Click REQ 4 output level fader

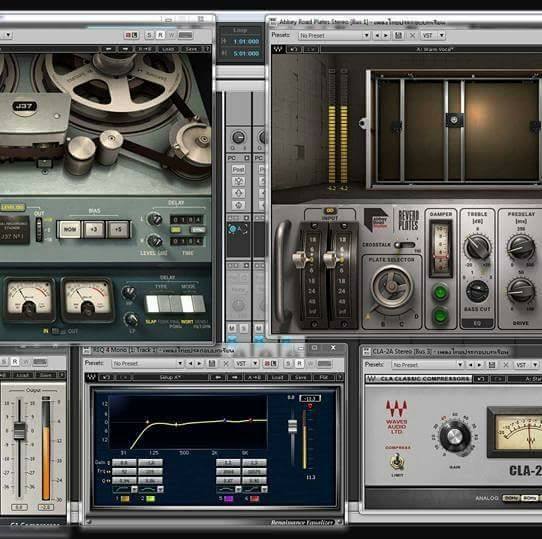(x=292, y=426)
